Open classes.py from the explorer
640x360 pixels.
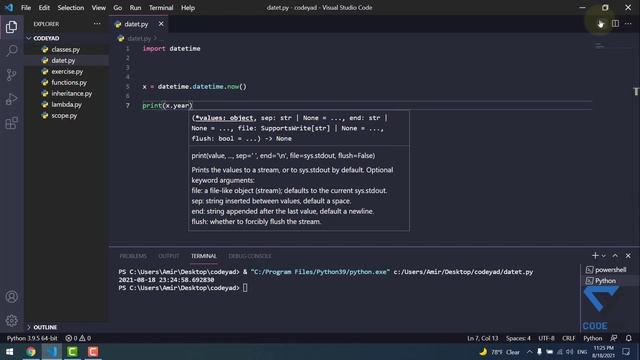[x=66, y=49]
